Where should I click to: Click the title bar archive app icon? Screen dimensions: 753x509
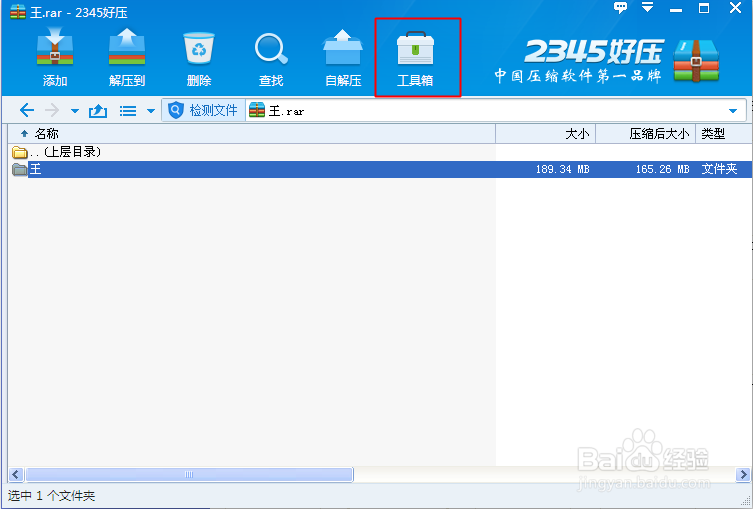[18, 12]
